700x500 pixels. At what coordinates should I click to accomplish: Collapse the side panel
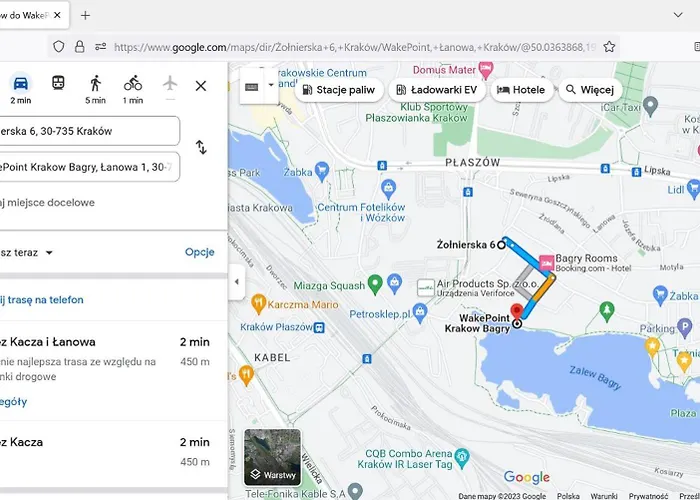pos(236,282)
